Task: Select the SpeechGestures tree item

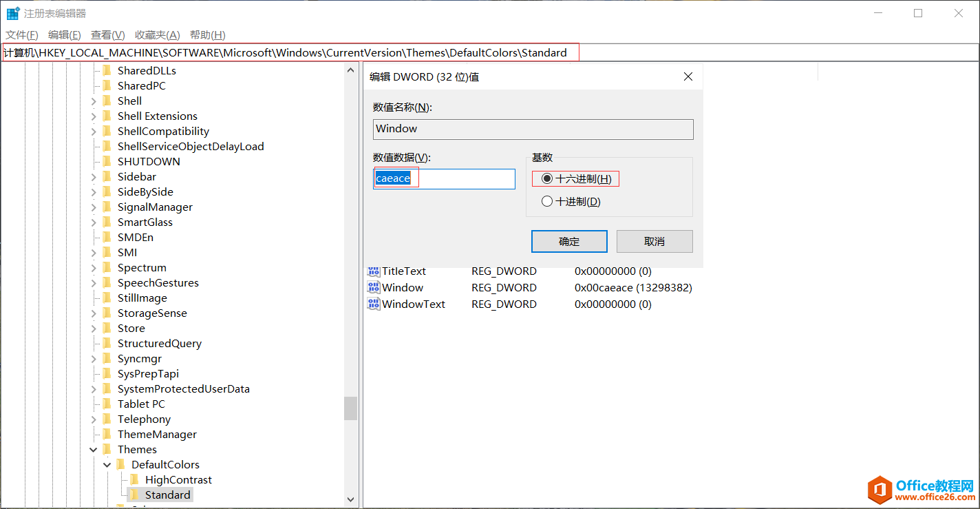Action: point(158,282)
